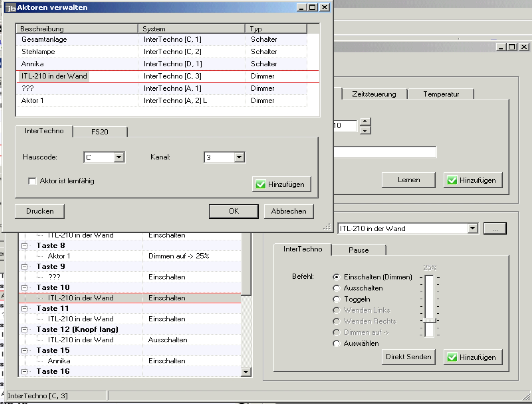Click the Drucken button

40,211
